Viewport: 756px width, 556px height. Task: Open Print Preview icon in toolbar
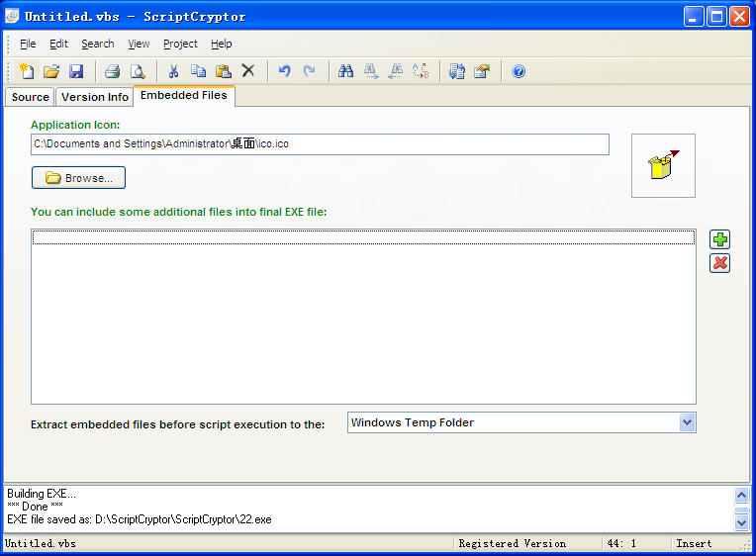click(x=138, y=71)
